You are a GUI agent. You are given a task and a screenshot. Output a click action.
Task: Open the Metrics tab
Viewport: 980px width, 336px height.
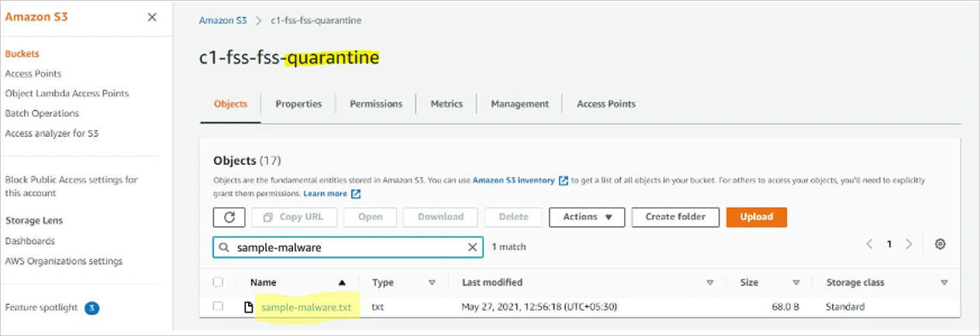(447, 104)
